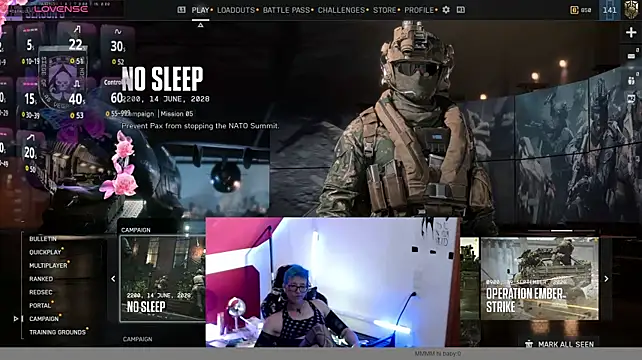Open the messages icon in right sidebar
The height and width of the screenshot is (360, 642).
pyautogui.click(x=631, y=56)
